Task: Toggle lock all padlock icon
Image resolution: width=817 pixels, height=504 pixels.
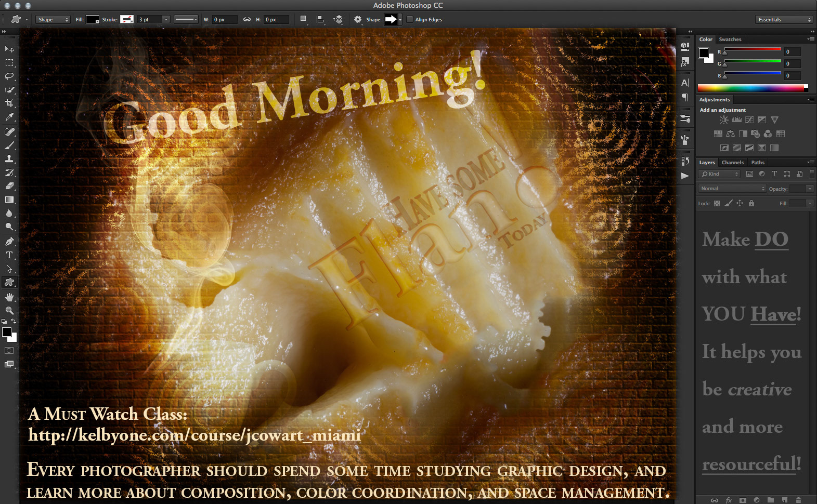Action: point(751,203)
